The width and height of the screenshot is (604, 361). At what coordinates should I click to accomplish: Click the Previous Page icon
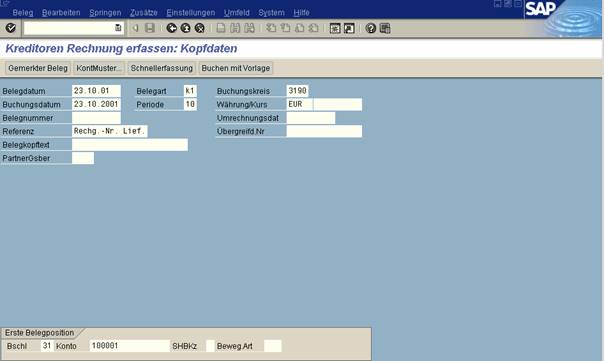(285, 28)
